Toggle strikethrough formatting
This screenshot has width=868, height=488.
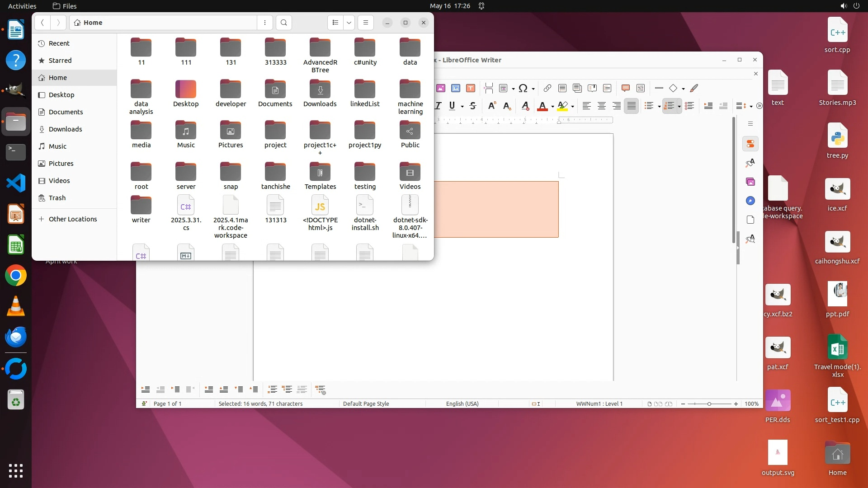473,106
